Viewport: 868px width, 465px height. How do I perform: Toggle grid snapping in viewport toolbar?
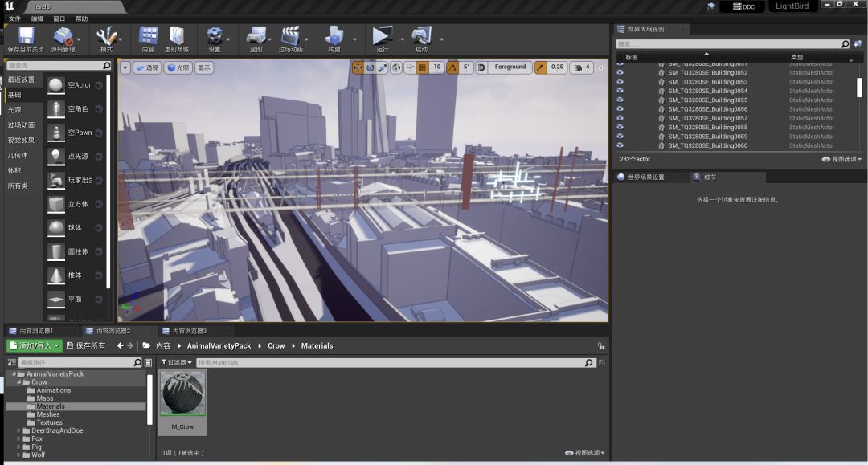(422, 67)
